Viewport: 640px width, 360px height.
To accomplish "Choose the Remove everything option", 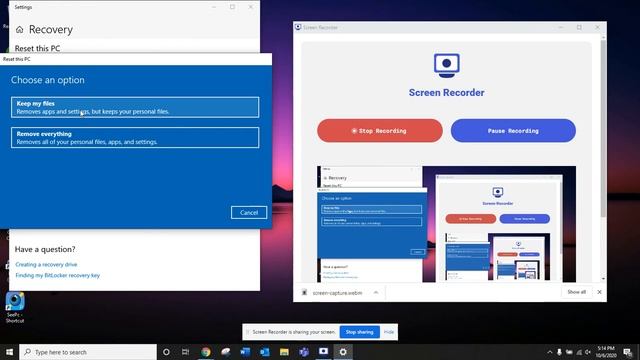I will pos(135,138).
